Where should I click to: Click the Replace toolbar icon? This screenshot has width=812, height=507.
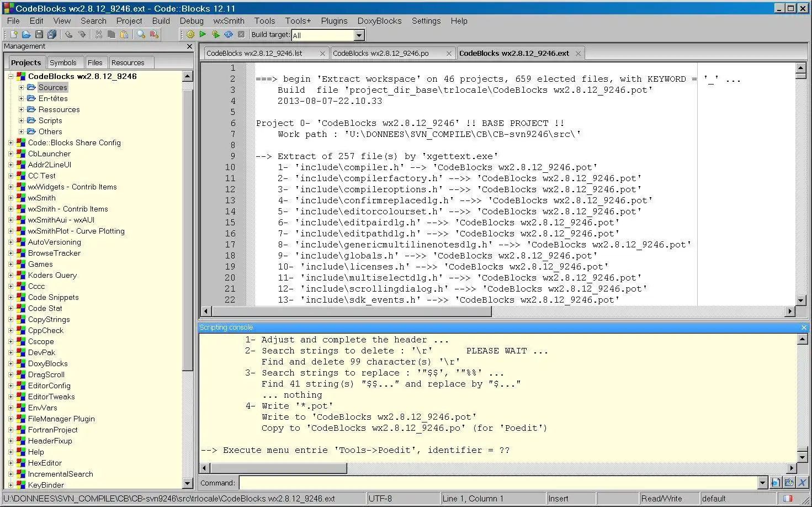[x=154, y=34]
